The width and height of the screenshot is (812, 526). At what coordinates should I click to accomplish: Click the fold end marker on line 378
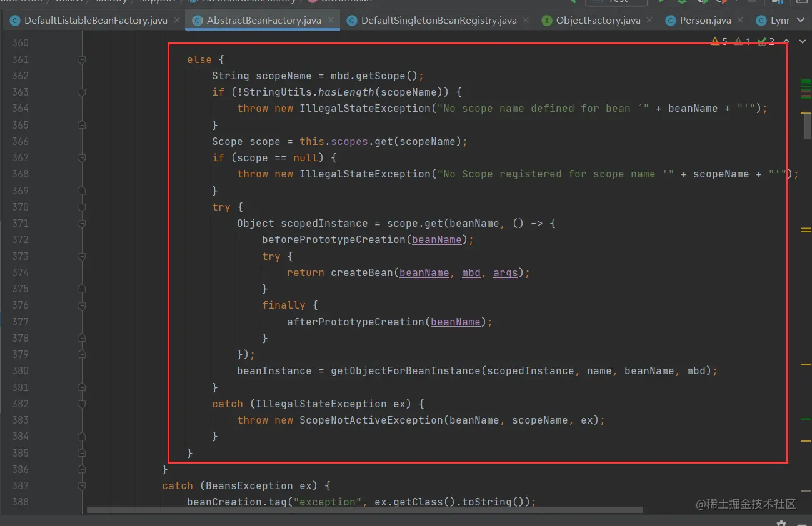(82, 338)
